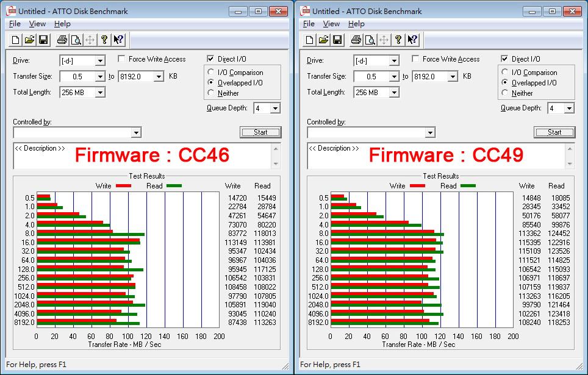
Task: Open Drive dropdown in CC49 window
Action: [394, 61]
